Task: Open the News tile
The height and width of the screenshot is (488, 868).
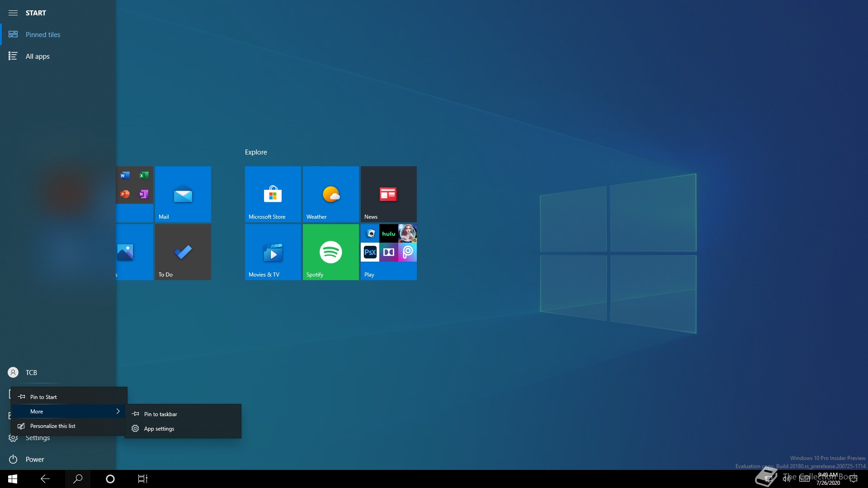Action: pyautogui.click(x=389, y=194)
